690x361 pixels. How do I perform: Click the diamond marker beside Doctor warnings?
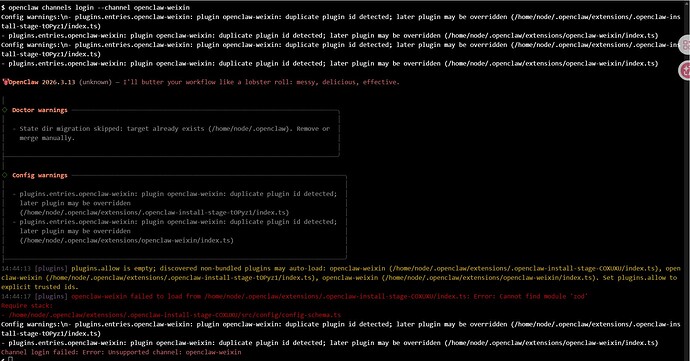point(5,110)
